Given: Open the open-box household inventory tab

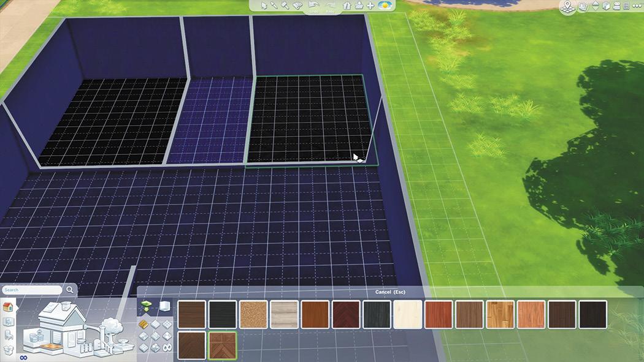Looking at the screenshot, I should point(8,350).
